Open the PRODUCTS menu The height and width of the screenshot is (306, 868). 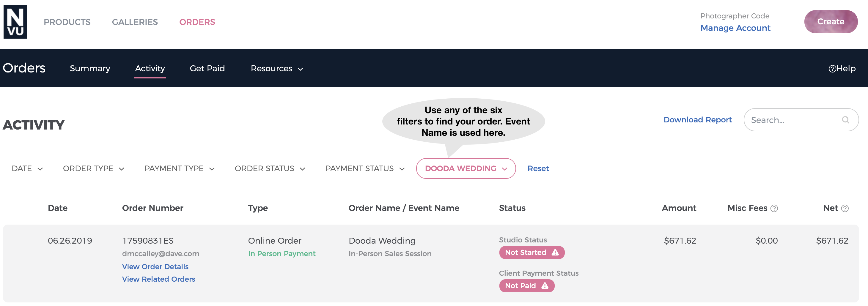67,22
